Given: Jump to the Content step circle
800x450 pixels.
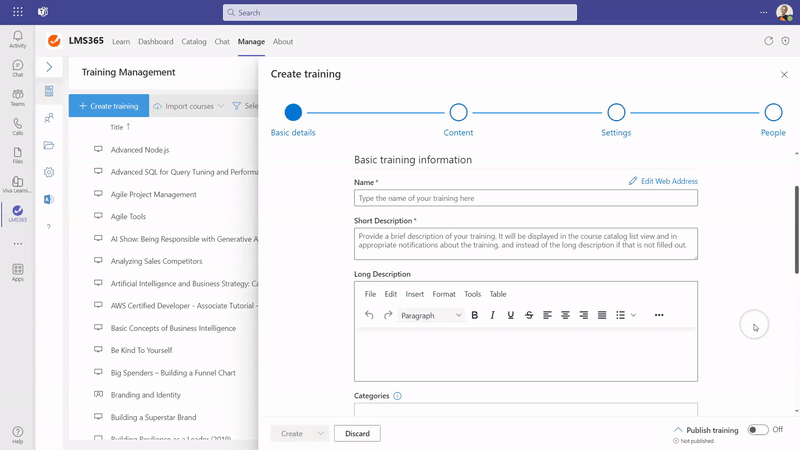Looking at the screenshot, I should tap(458, 112).
